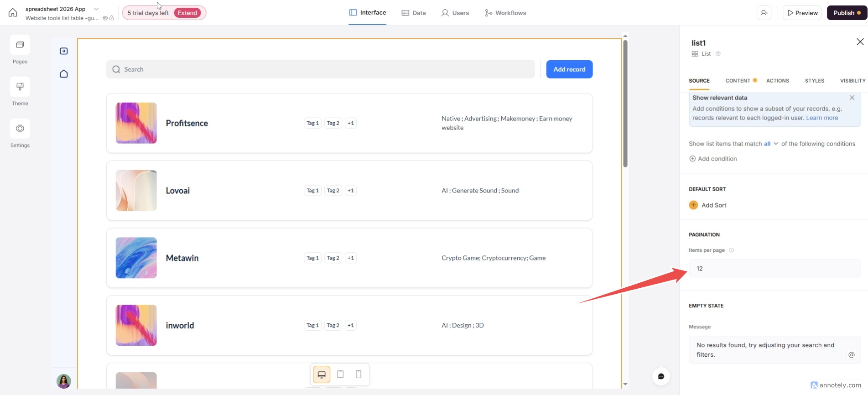Open the Settings gear in sidebar
This screenshot has height=395, width=868.
click(20, 129)
